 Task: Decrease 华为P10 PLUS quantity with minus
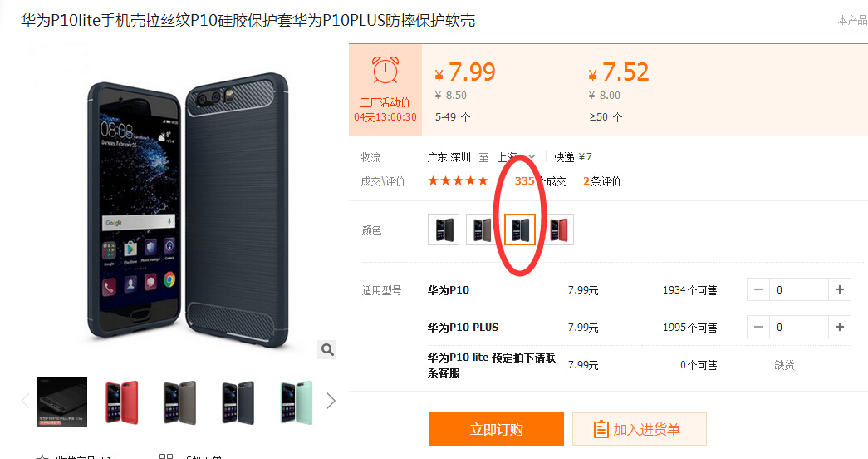coord(758,327)
